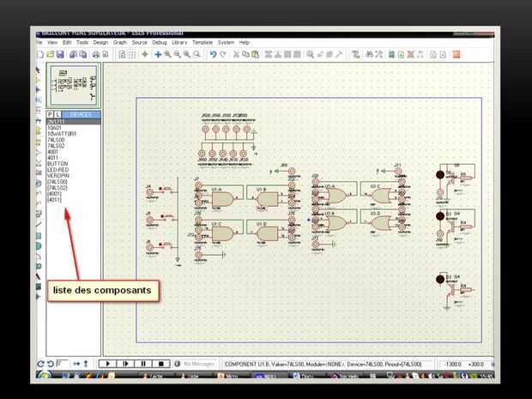Select 4011 in the device list
Viewport: 532px width, 399px height.
point(52,158)
